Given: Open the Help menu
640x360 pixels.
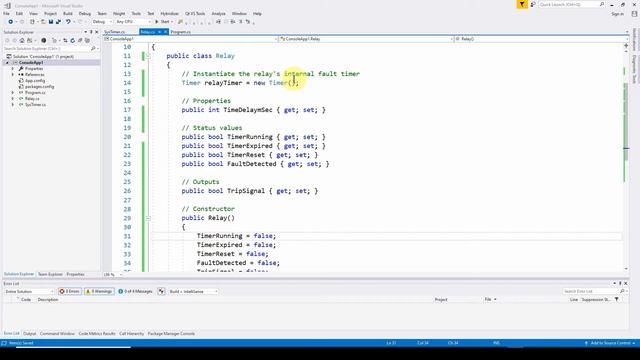Looking at the screenshot, I should coord(257,13).
